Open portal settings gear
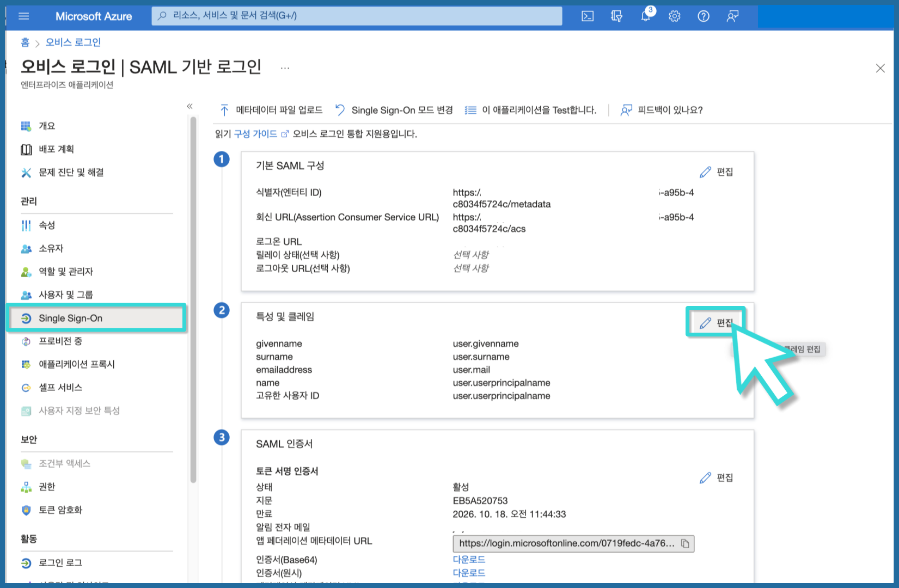899x588 pixels. point(675,16)
